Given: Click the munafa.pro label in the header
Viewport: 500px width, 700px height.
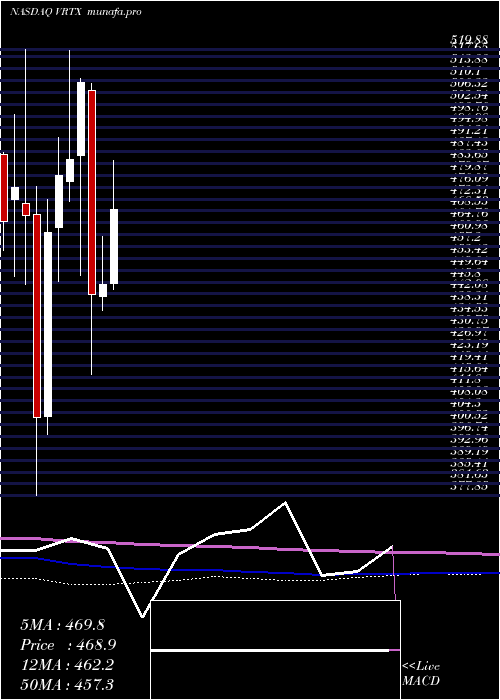Looking at the screenshot, I should (115, 12).
